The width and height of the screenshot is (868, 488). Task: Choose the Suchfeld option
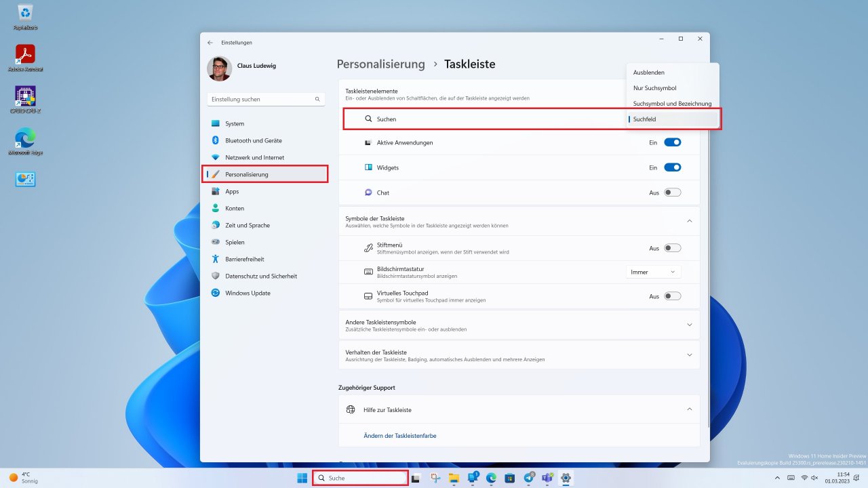pyautogui.click(x=673, y=119)
